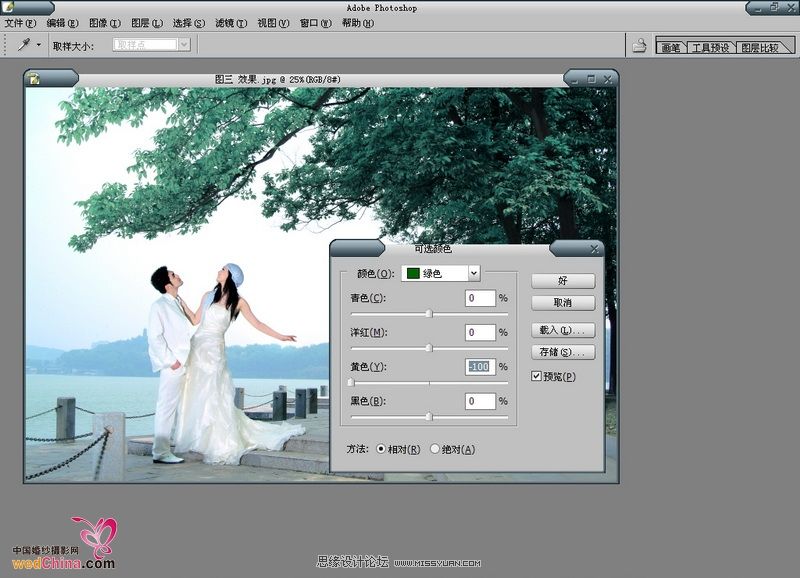This screenshot has width=800, height=578.
Task: Click the 黑色 slider handle
Action: click(x=429, y=417)
